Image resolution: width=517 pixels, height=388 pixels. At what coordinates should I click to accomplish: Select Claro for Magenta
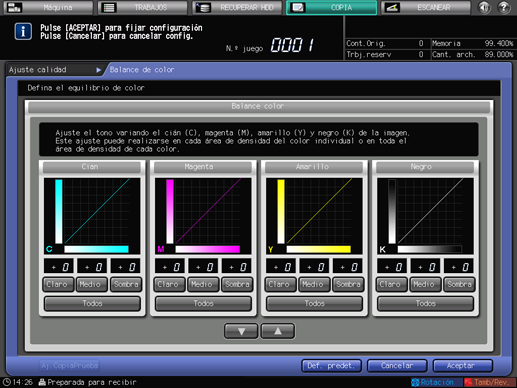click(x=169, y=284)
